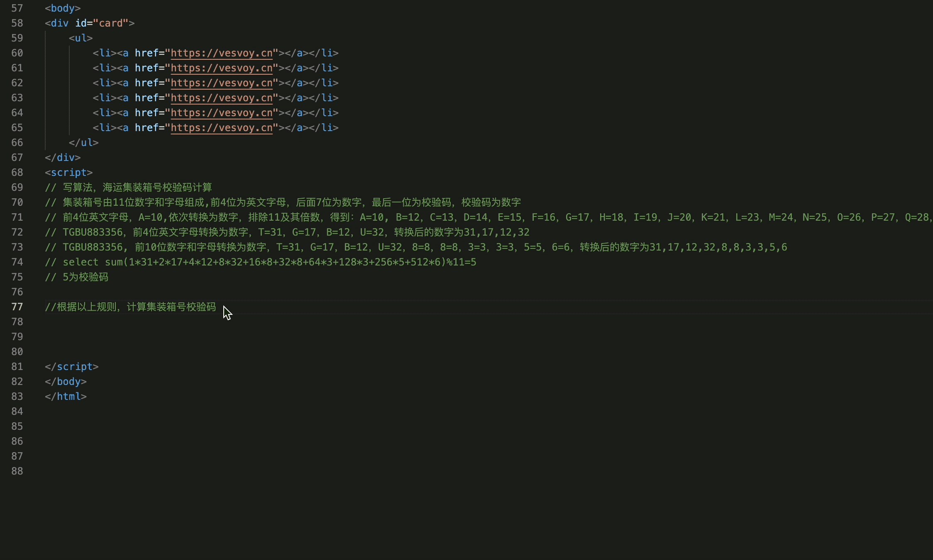Open the vesvoy.cn link on line 60

[x=222, y=53]
